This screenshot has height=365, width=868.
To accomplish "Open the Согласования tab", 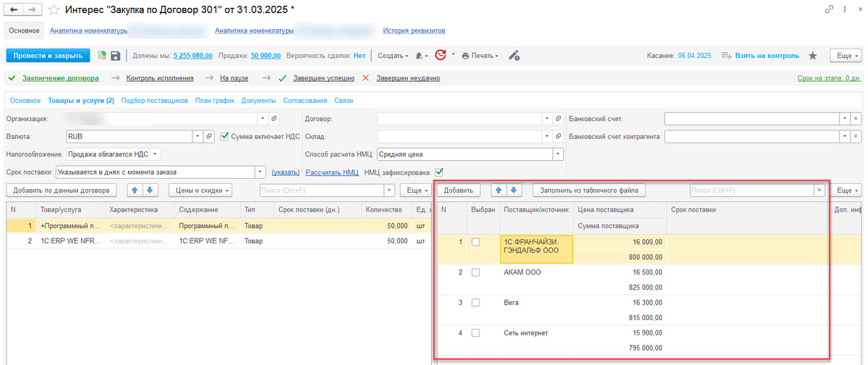I will tap(305, 101).
